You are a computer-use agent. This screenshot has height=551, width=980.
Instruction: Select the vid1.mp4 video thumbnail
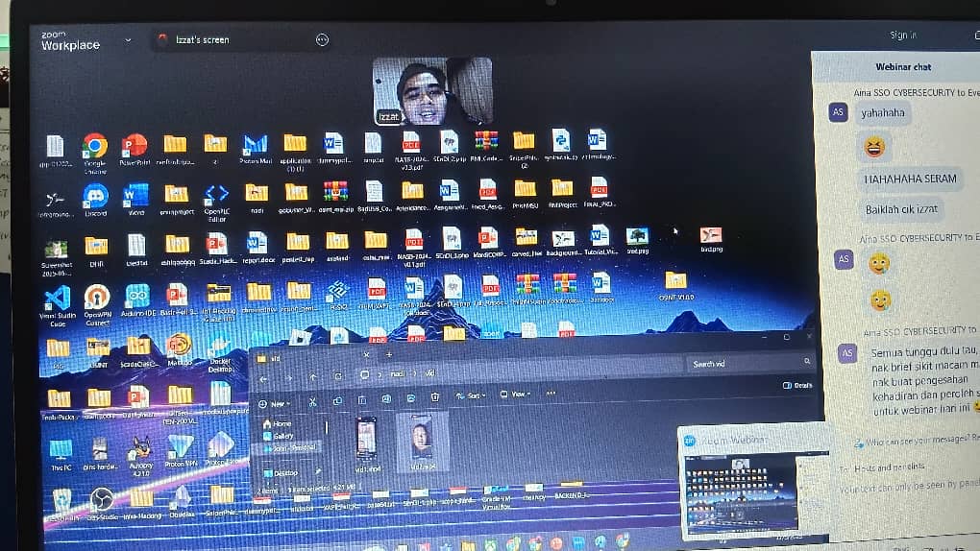367,444
